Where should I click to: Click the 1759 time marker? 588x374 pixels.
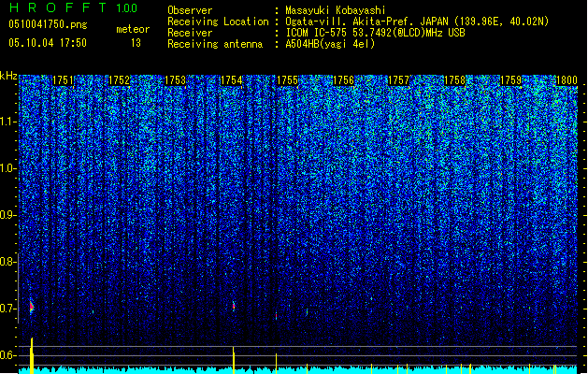coord(510,80)
